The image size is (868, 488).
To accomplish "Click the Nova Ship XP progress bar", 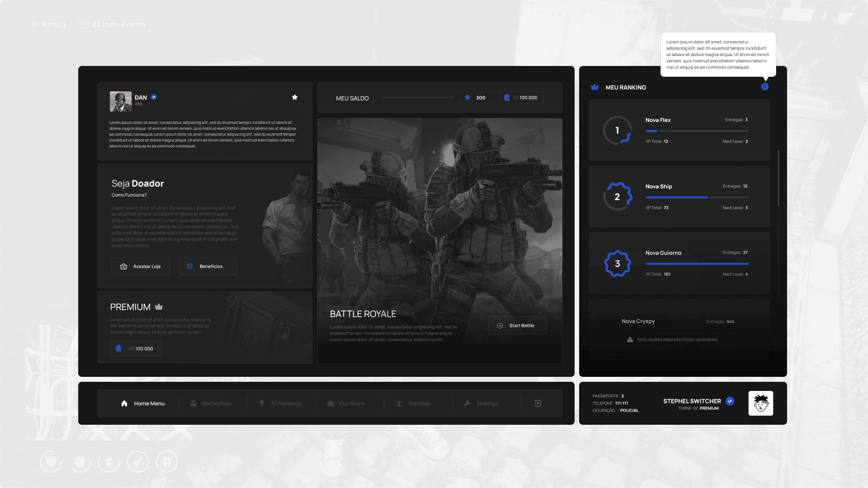I will click(x=697, y=197).
